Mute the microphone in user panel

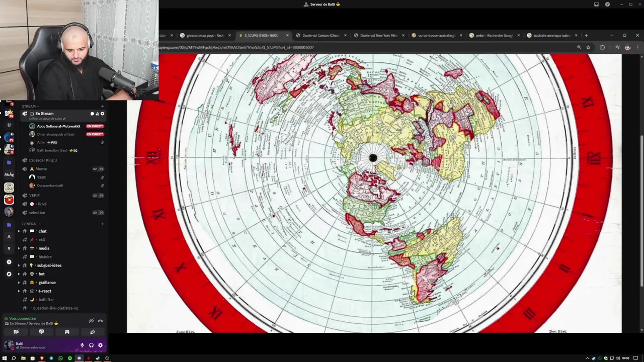(82, 345)
